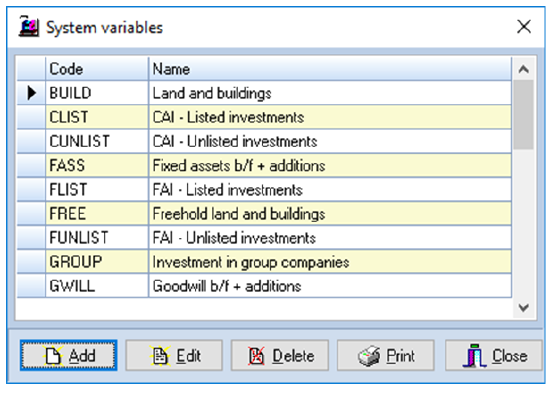Viewport: 550px width, 393px height.
Task: Click 'Goodwill b/f + additions' name cell
Action: (330, 286)
